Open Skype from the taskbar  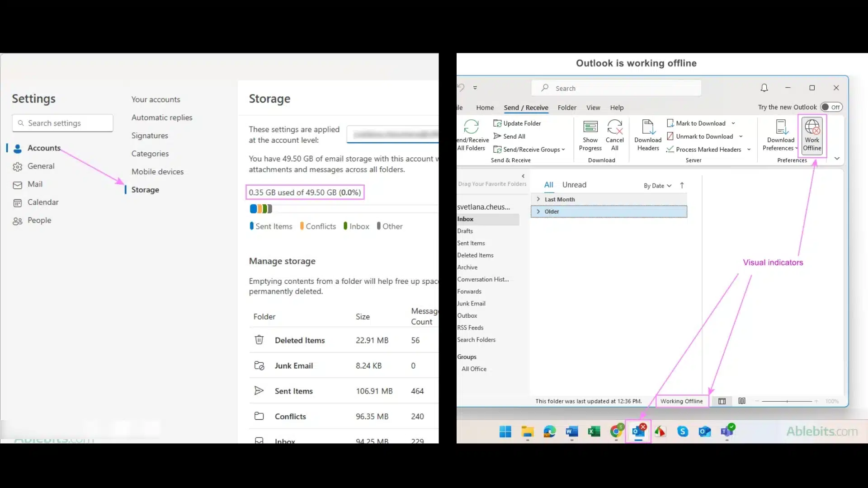pos(683,432)
